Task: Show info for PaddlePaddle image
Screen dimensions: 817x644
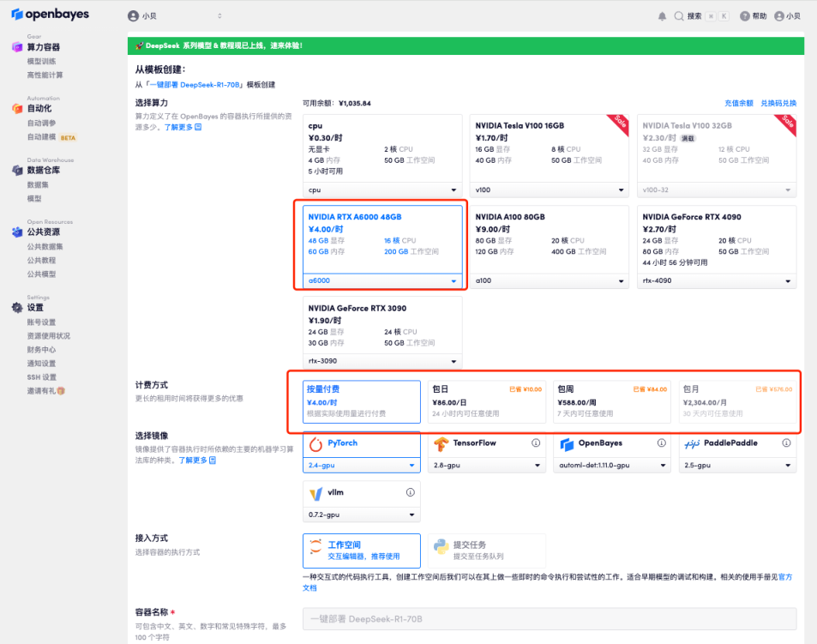Action: click(x=786, y=442)
